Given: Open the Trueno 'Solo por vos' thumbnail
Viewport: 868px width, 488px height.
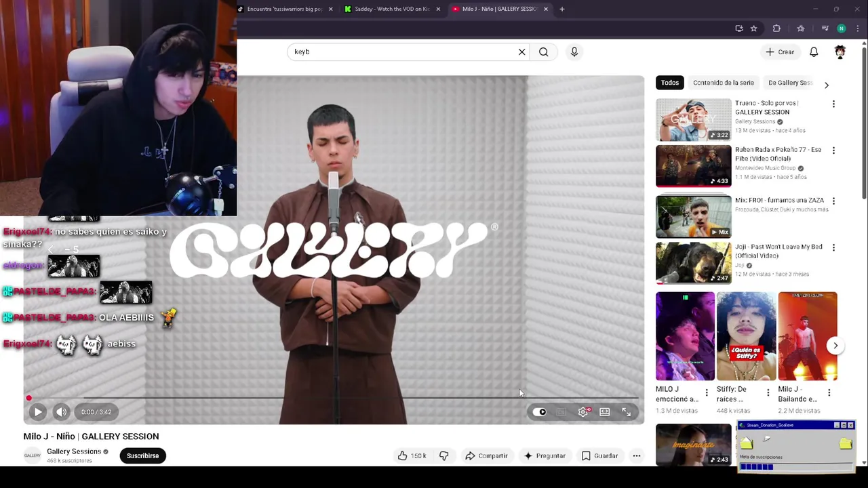Looking at the screenshot, I should (x=693, y=120).
